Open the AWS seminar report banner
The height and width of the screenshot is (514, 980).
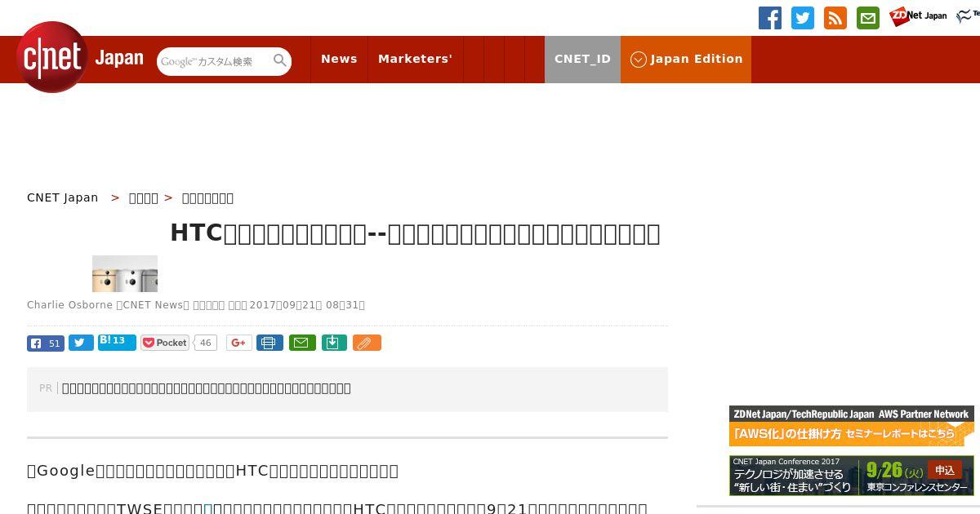tap(852, 426)
